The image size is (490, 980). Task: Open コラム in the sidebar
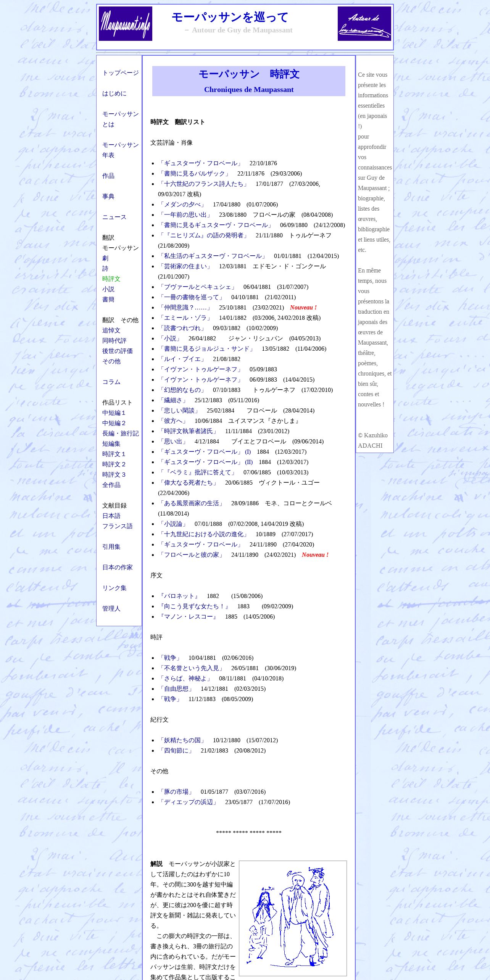[x=111, y=382]
